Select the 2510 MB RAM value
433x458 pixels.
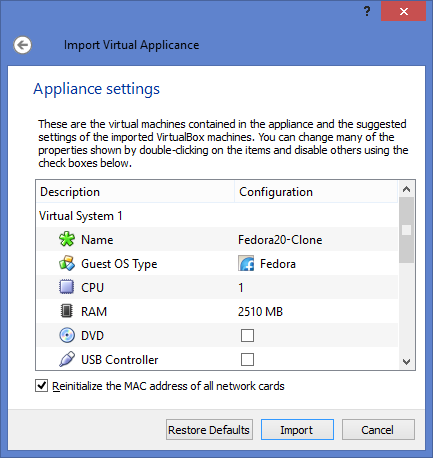coord(260,312)
